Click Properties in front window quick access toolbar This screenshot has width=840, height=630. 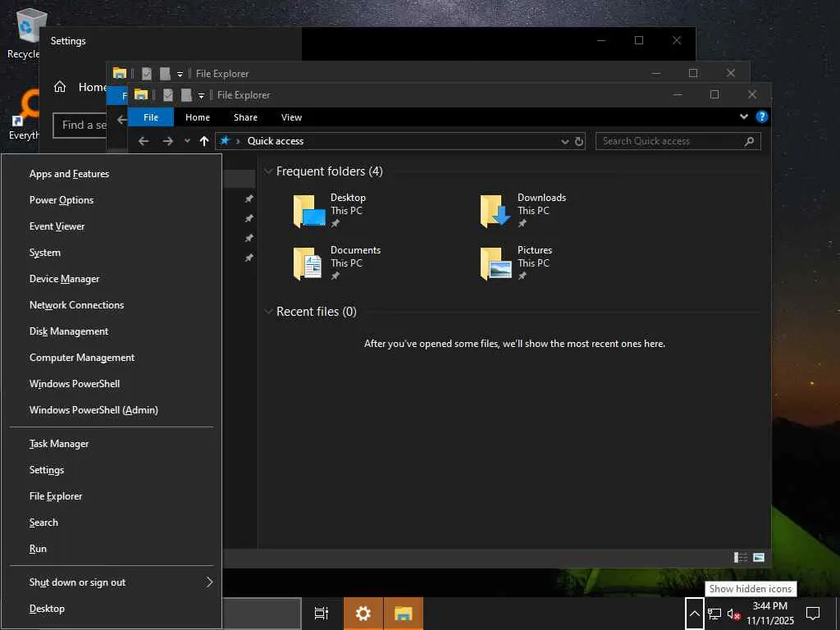pyautogui.click(x=167, y=95)
